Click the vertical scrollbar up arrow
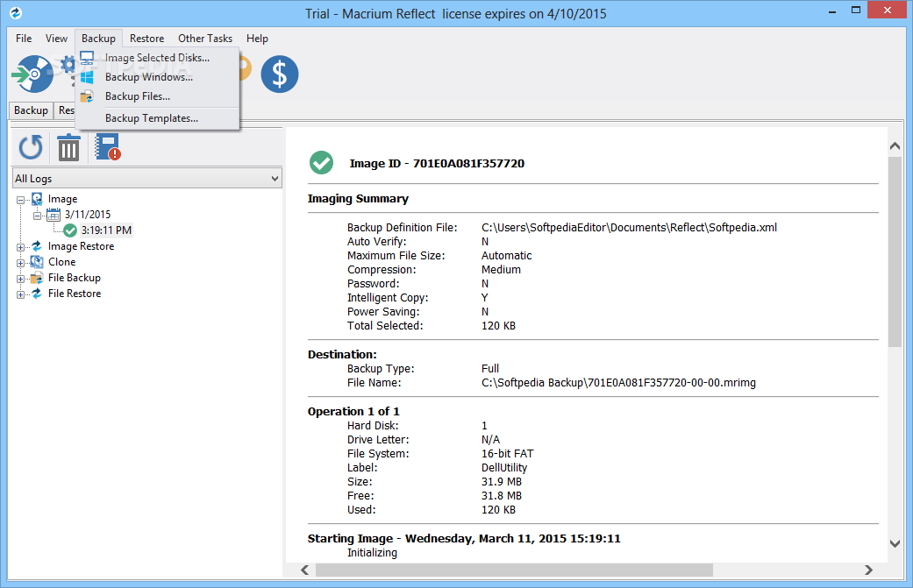This screenshot has height=588, width=913. coord(895,146)
